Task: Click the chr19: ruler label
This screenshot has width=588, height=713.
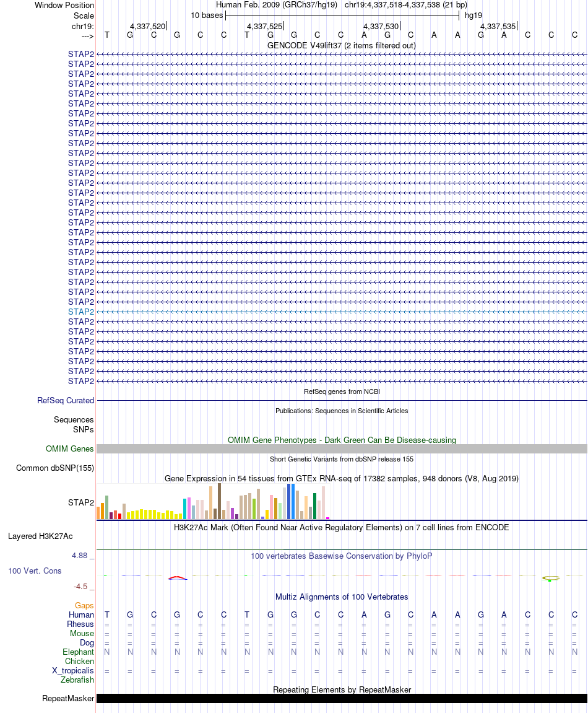Action: 83,27
